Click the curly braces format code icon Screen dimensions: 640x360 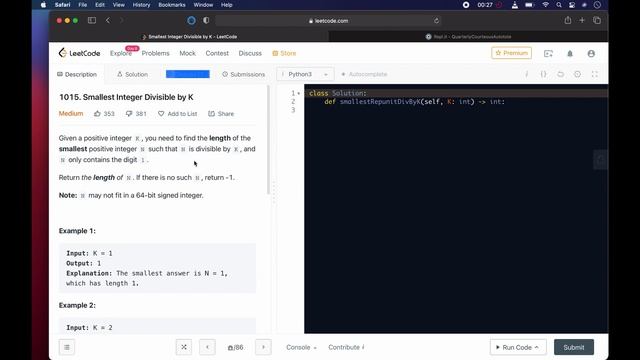[x=543, y=74]
